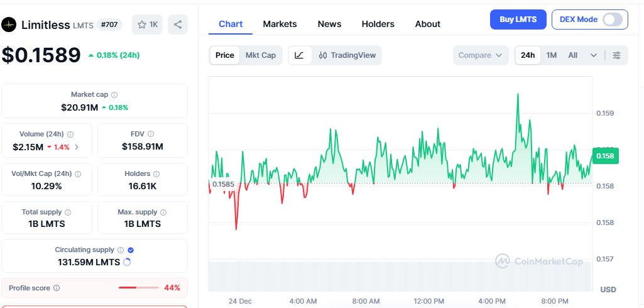Open the About tab
Viewport: 644px width, 308px height.
(x=428, y=24)
